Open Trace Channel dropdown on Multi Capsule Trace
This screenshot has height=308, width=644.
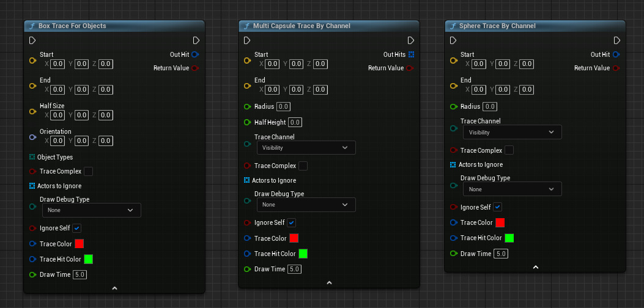pos(306,147)
